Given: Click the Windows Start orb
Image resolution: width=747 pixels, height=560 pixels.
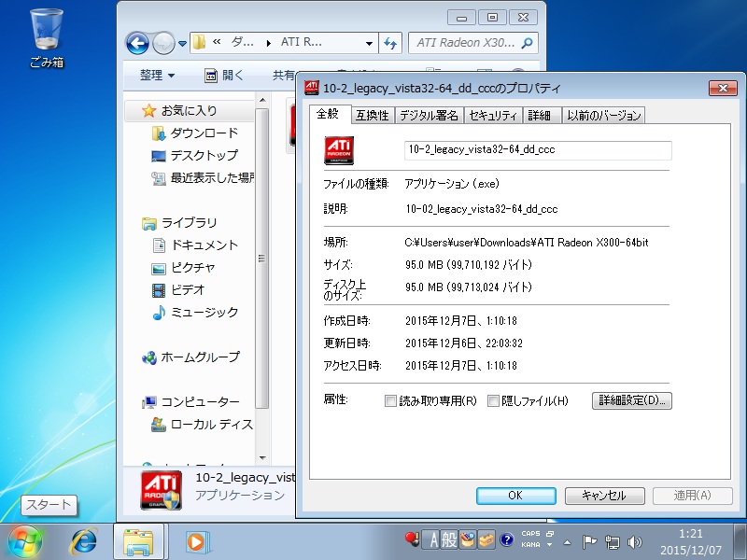Looking at the screenshot, I should (x=24, y=542).
